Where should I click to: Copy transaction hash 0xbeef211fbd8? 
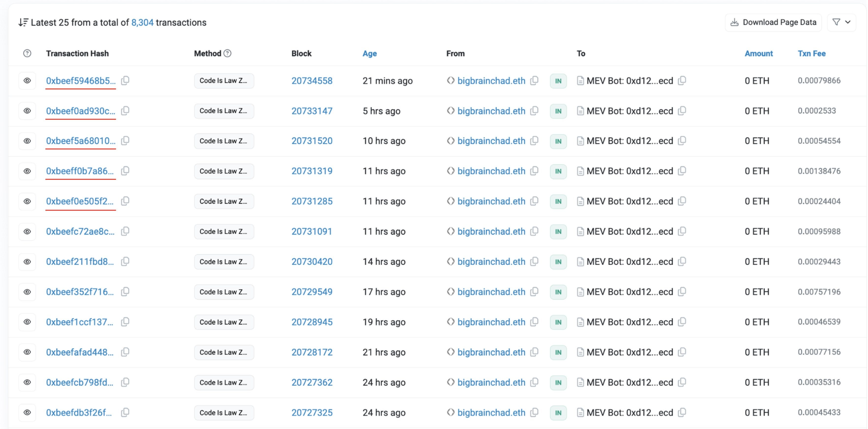[125, 261]
